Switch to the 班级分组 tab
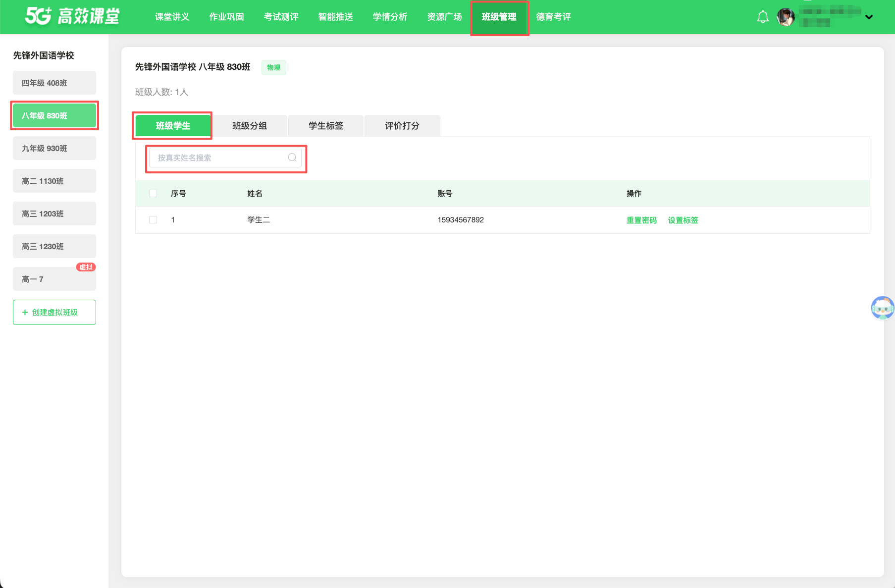Screen dimensions: 895x588 click(250, 126)
